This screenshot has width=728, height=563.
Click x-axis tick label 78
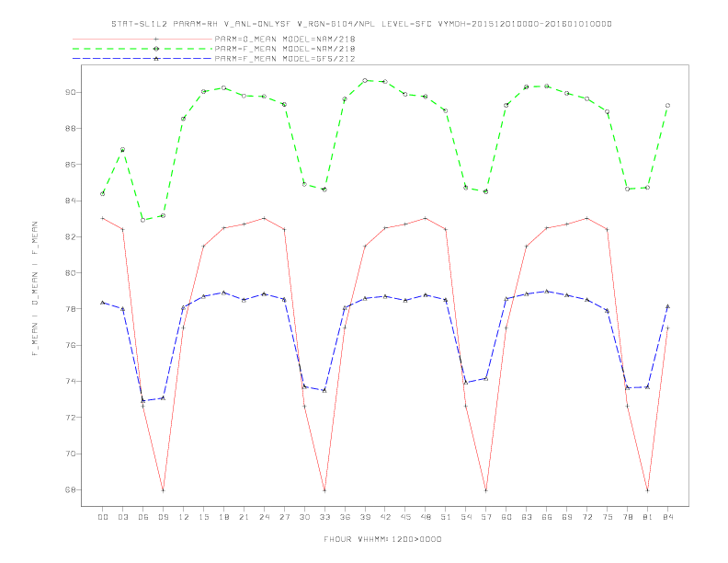click(x=627, y=517)
